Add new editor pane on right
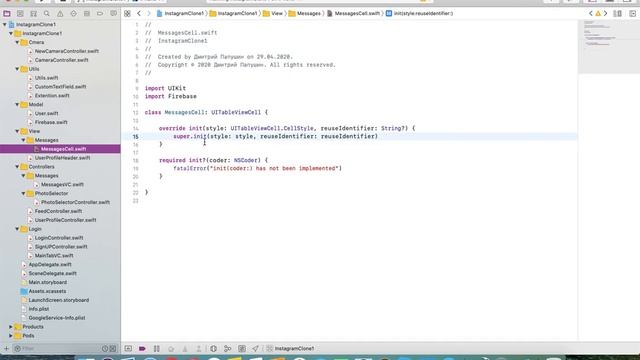This screenshot has width=640, height=360. [x=633, y=13]
